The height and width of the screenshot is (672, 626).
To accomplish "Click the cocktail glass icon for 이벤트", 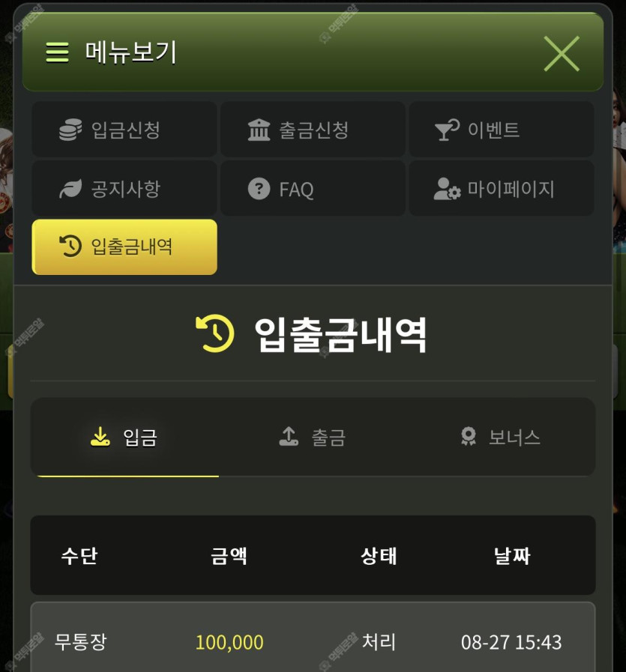I will (x=448, y=130).
